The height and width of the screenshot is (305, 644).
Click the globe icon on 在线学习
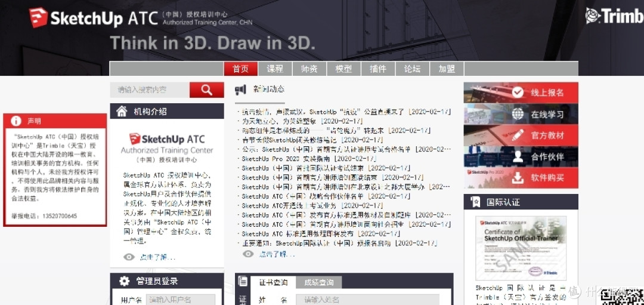[518, 114]
